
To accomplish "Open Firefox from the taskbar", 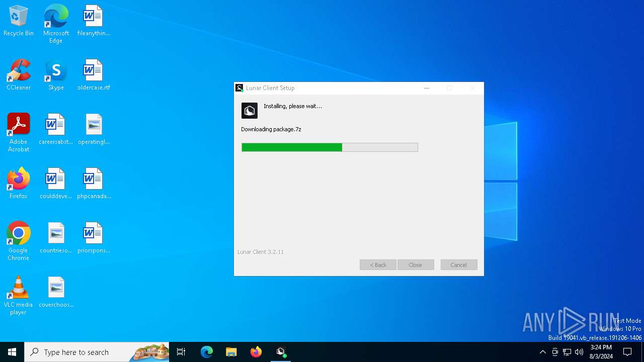I will [x=256, y=352].
